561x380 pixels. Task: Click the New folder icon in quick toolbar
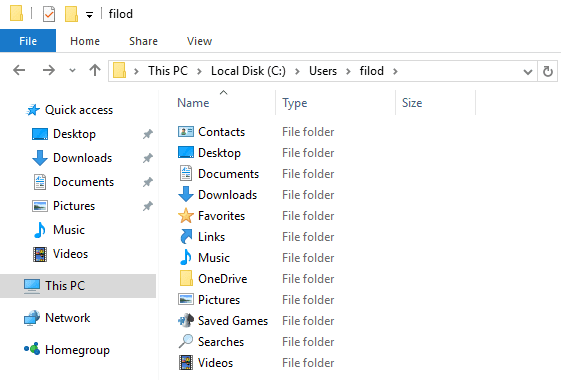pyautogui.click(x=71, y=14)
